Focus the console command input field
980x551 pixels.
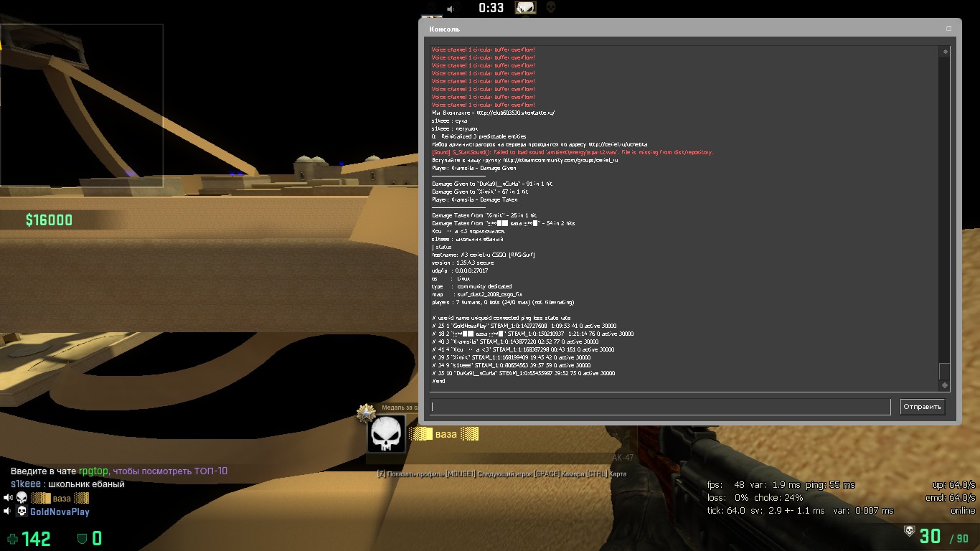[x=660, y=407]
